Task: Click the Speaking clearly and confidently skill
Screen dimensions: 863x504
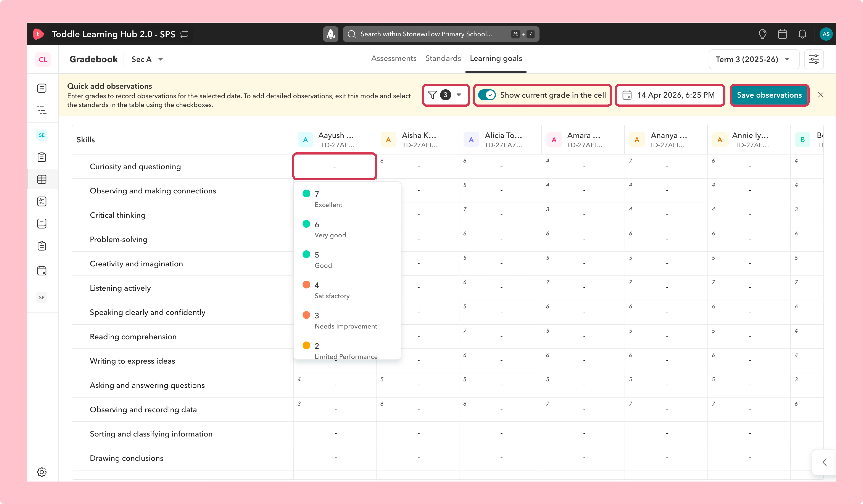Action: tap(148, 312)
